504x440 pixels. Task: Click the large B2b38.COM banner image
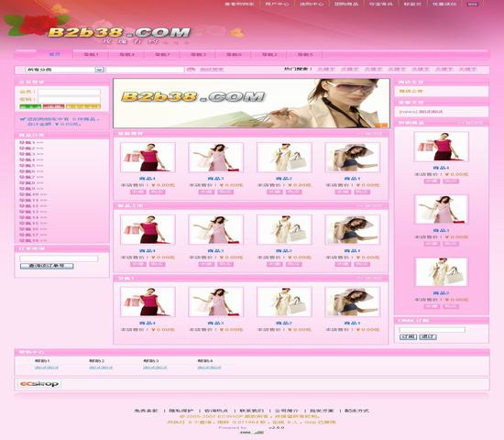point(251,104)
